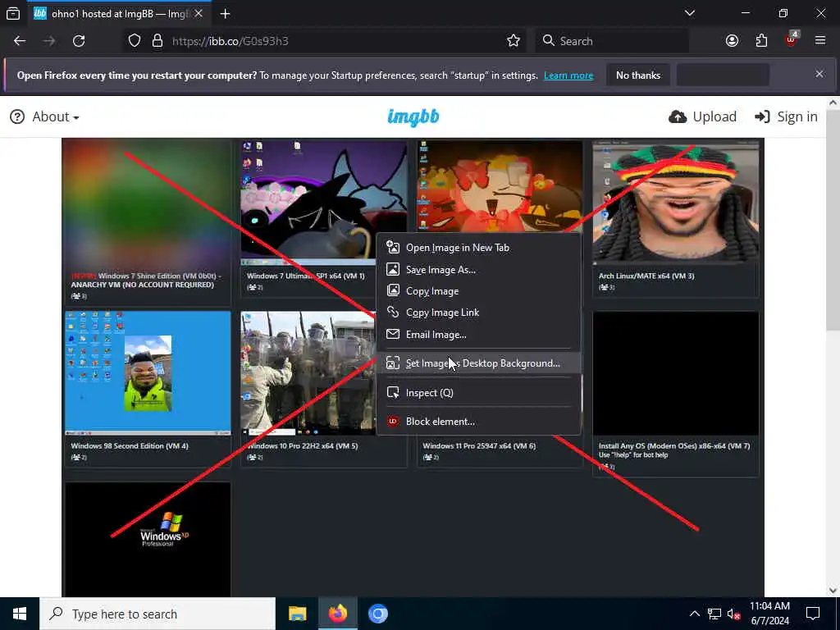The image size is (840, 630).
Task: Click the Windows 98 Second Edition thumbnail
Action: point(148,373)
